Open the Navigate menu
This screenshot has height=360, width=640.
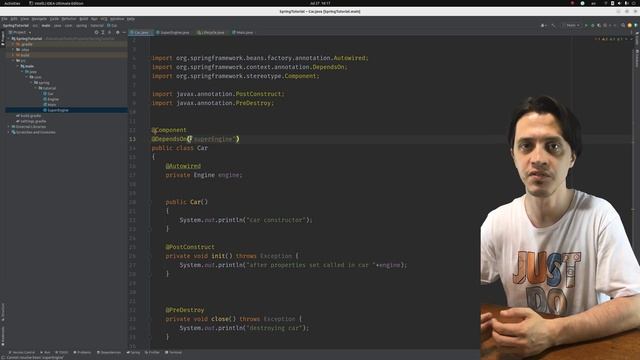(x=39, y=19)
